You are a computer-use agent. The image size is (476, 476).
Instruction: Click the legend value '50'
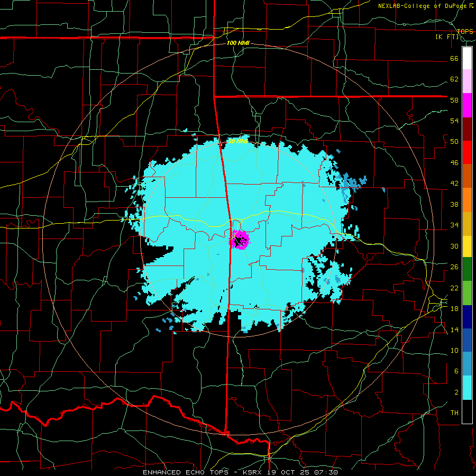(x=454, y=142)
